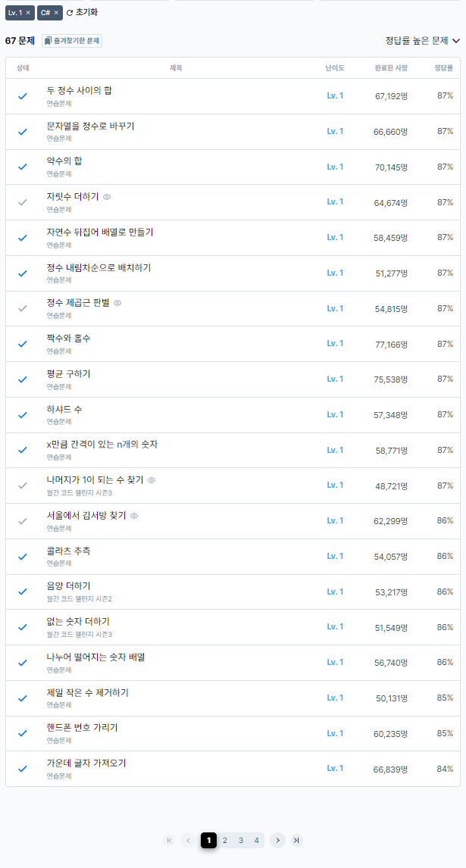Click the 초기화 reset icon

[x=69, y=13]
